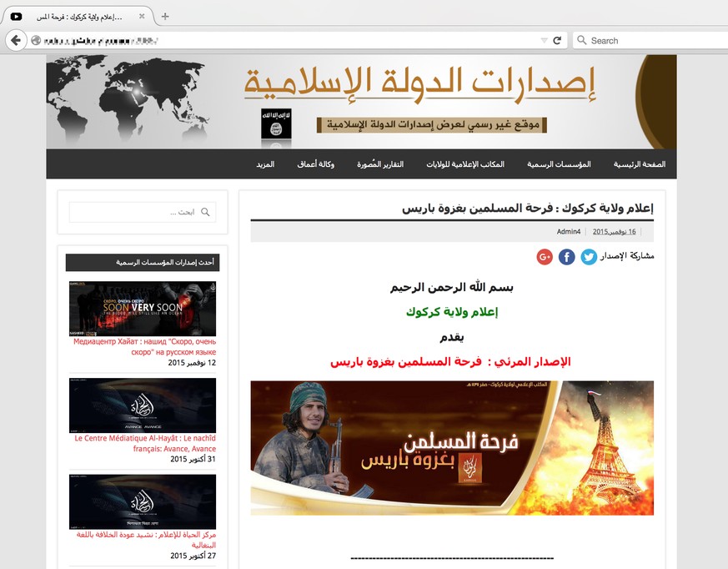Click the magnifier icon in the sidebar search box

coord(205,213)
